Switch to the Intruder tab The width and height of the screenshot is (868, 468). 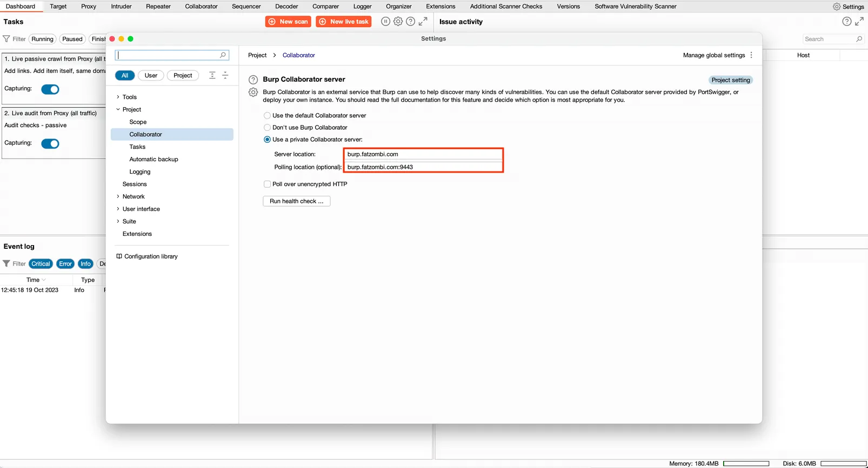tap(121, 6)
